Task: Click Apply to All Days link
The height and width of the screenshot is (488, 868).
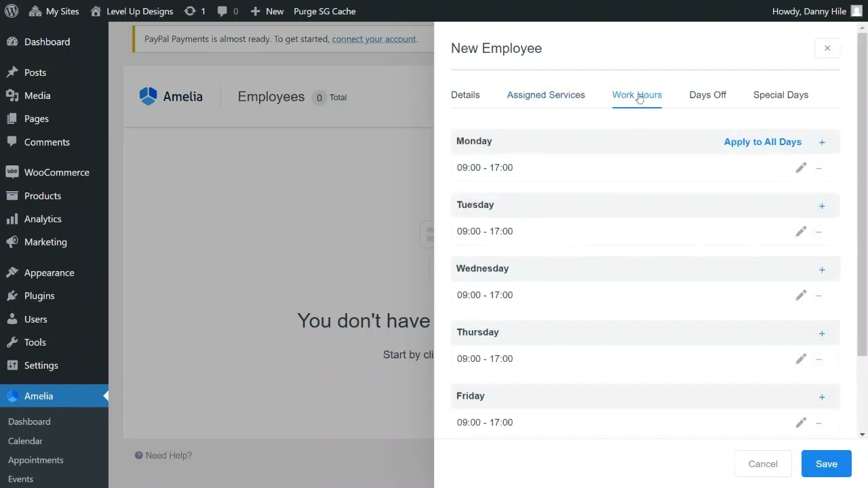Action: [x=763, y=142]
